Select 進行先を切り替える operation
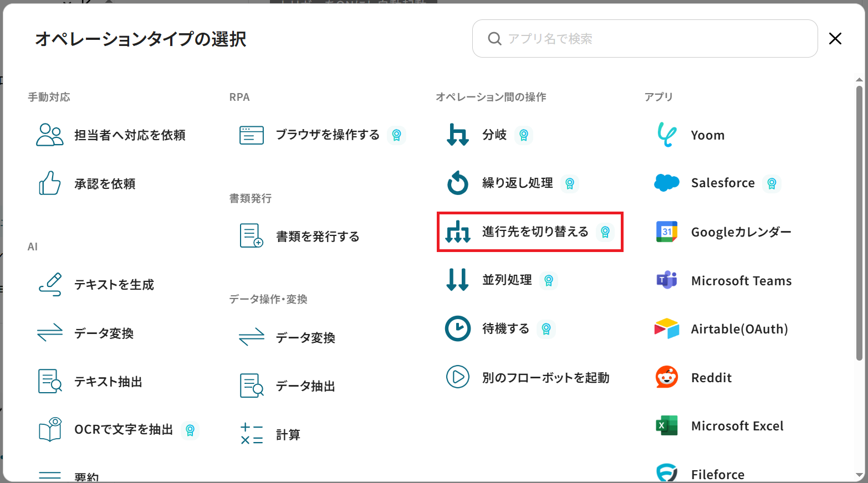Screen dimensions: 868x483 click(x=535, y=232)
